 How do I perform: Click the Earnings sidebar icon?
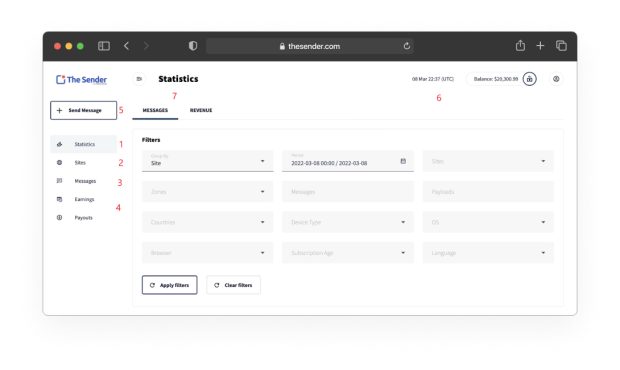click(x=59, y=199)
